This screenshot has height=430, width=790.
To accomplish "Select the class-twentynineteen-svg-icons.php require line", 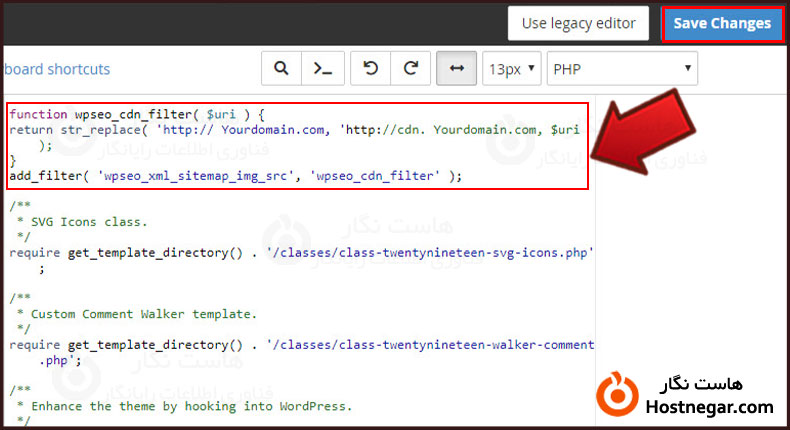I will (x=300, y=252).
